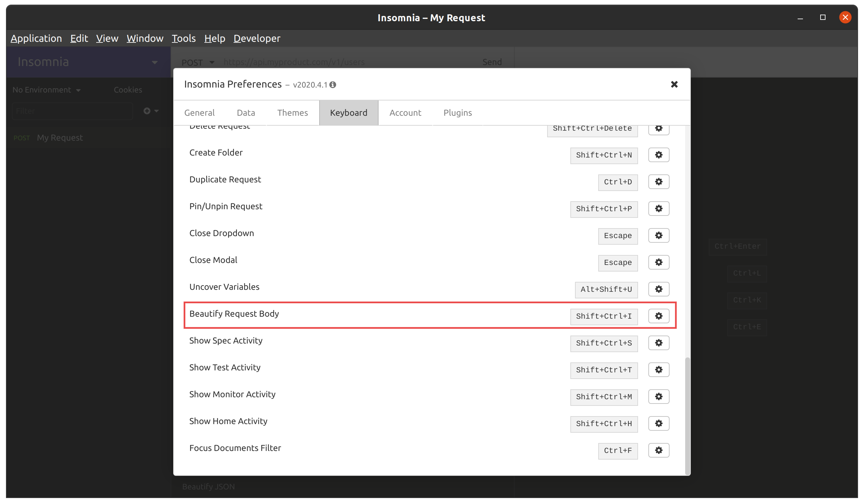
Task: Open the No Environment dropdown
Action: click(x=47, y=90)
